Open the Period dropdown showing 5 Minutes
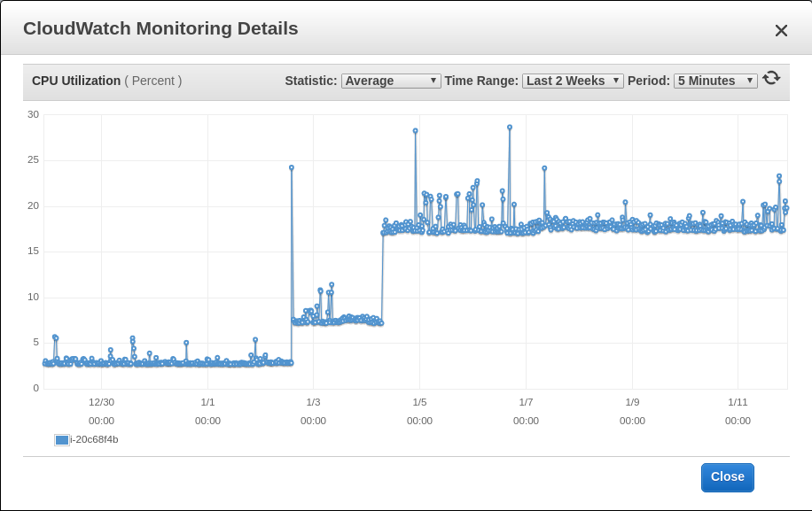Viewport: 812px width, 511px height. [x=715, y=81]
